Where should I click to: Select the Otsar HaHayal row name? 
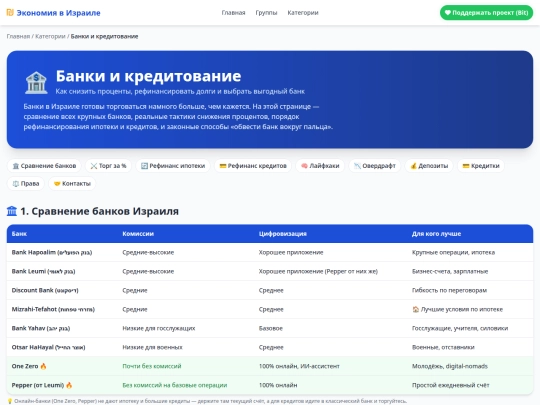point(49,347)
